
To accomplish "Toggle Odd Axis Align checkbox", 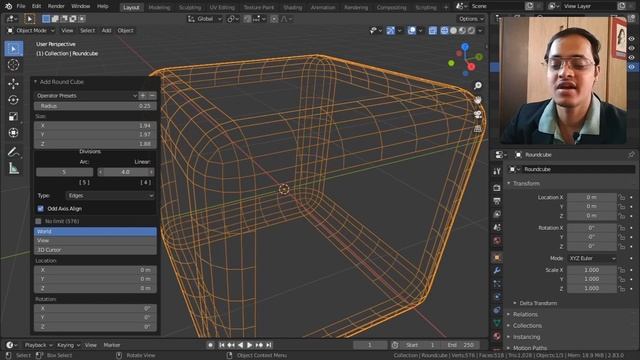I will pos(40,209).
